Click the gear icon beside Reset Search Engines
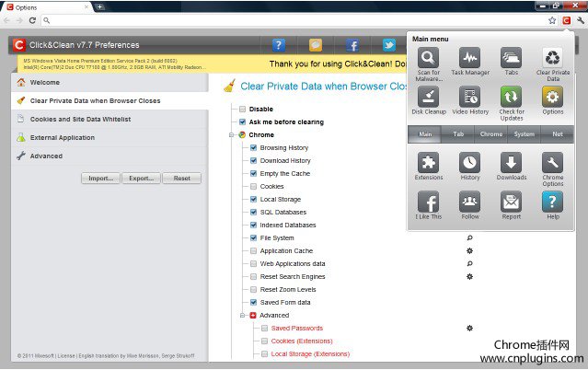 pyautogui.click(x=469, y=276)
